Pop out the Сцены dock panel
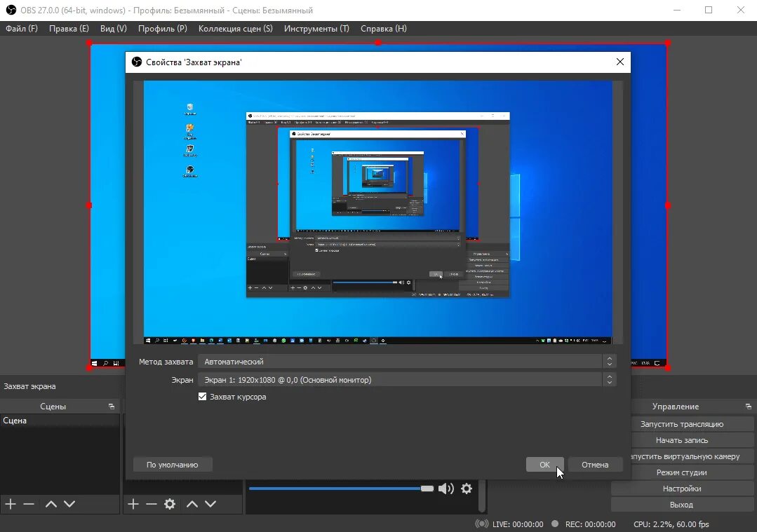 tap(112, 407)
